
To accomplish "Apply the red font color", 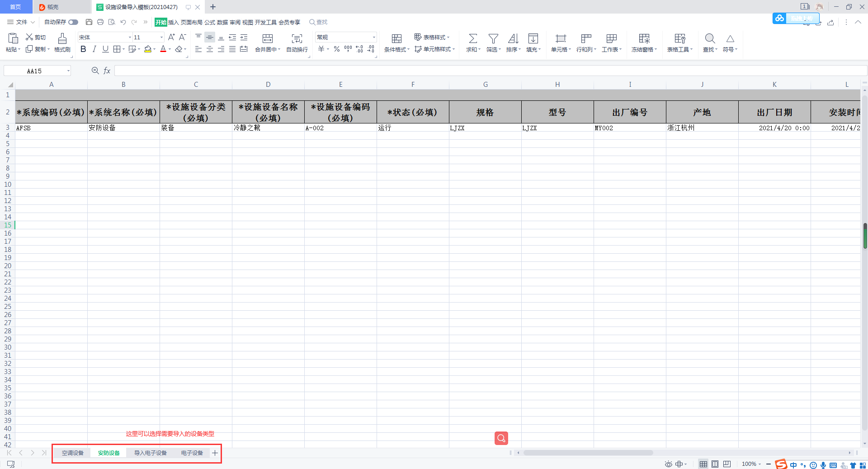I will 163,49.
